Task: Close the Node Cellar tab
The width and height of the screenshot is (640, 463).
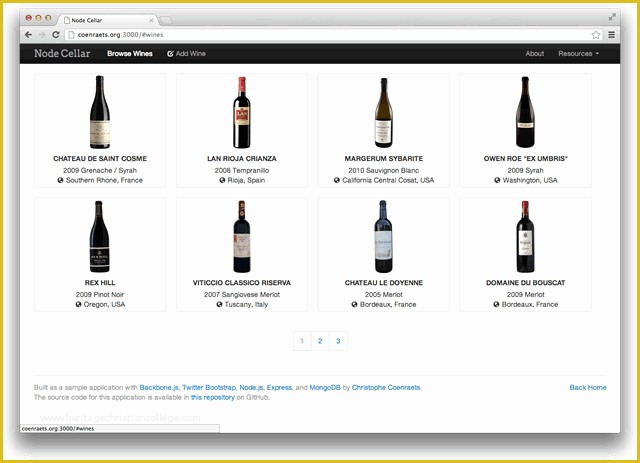Action: (x=151, y=20)
